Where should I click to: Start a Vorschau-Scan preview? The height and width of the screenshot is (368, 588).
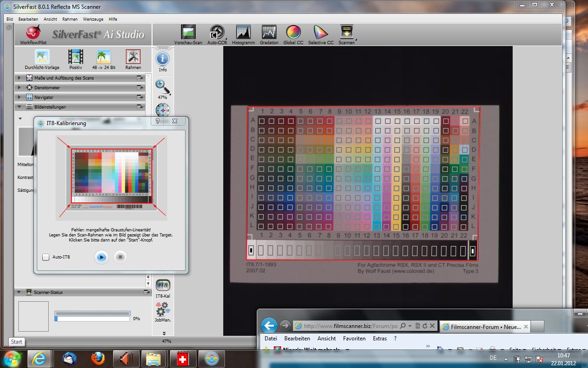pyautogui.click(x=188, y=32)
